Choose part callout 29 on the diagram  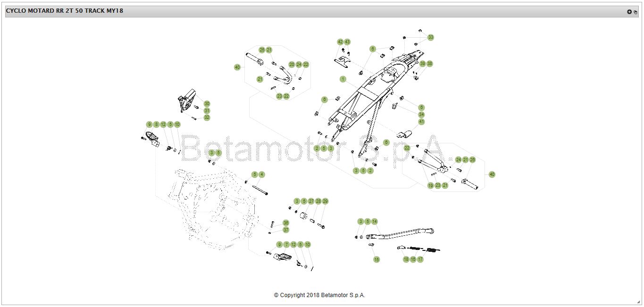click(325, 201)
